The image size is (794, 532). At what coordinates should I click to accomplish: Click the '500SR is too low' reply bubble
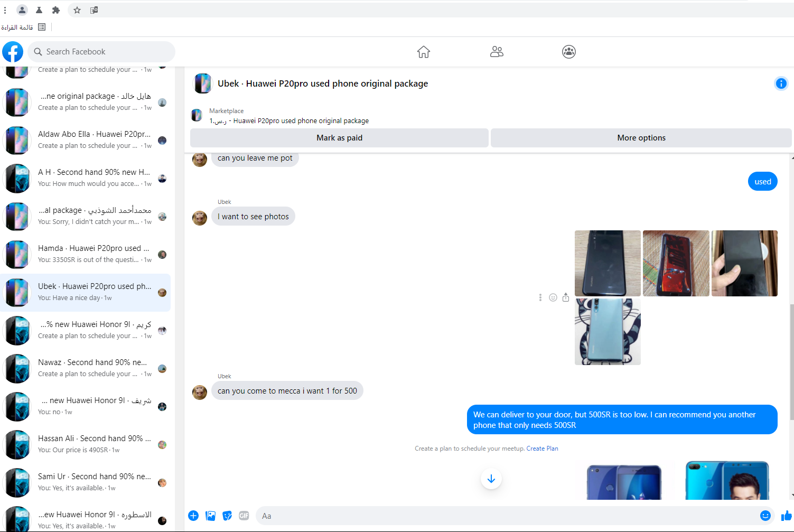pyautogui.click(x=622, y=419)
